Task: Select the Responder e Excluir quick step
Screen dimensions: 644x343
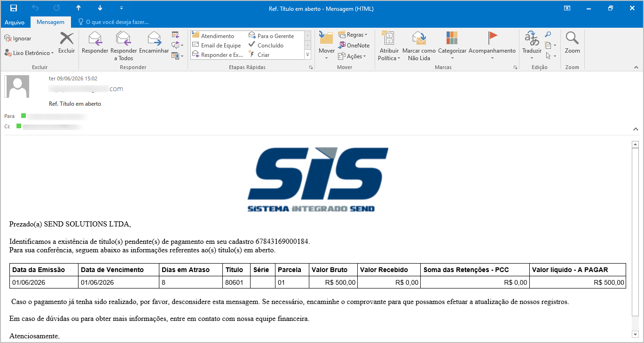Action: click(x=217, y=55)
